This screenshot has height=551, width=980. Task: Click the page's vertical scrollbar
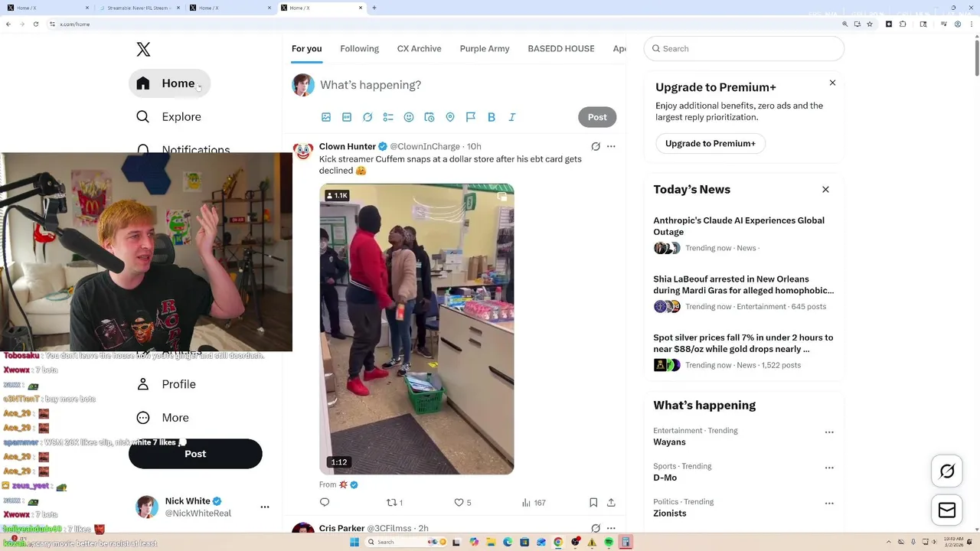click(x=976, y=57)
